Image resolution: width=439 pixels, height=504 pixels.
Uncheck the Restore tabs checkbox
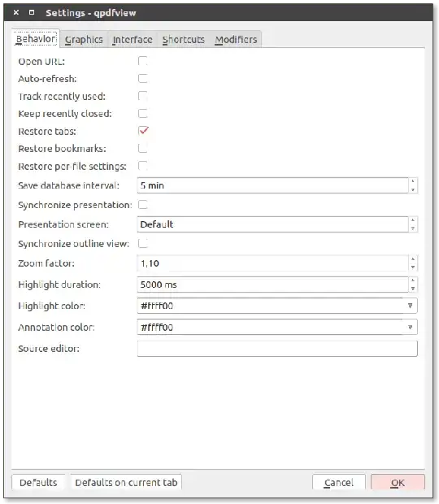pos(143,131)
